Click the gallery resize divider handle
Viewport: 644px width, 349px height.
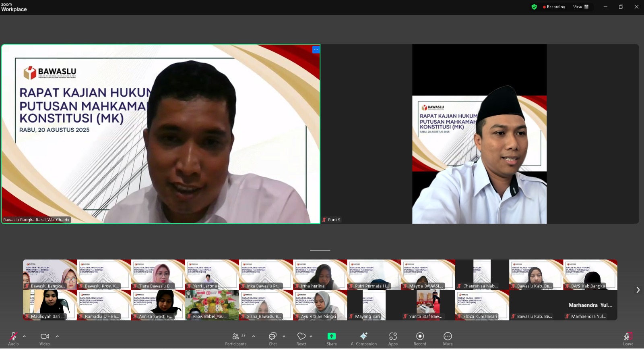click(320, 250)
